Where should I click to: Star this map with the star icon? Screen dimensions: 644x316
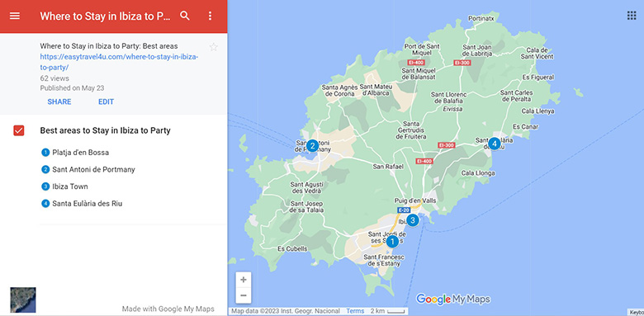(x=213, y=47)
